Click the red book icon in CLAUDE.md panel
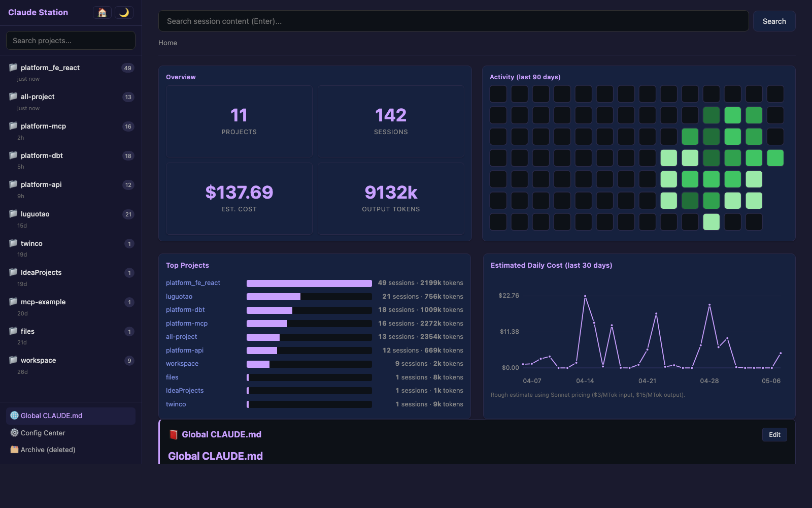 [x=174, y=434]
